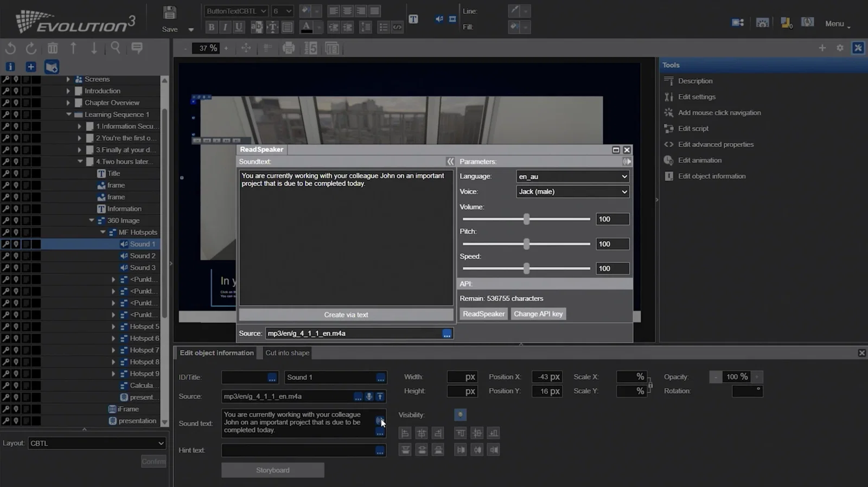
Task: Toggle pin icon for Hotspot 5 row
Action: coord(16,326)
